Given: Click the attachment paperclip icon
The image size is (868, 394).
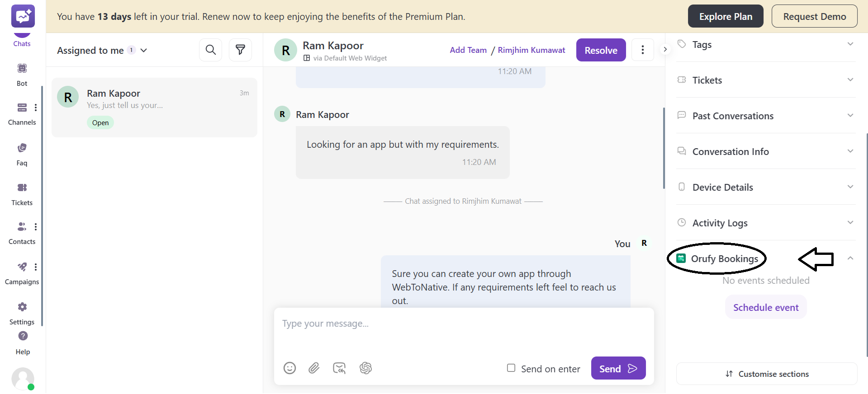Looking at the screenshot, I should pos(314,368).
